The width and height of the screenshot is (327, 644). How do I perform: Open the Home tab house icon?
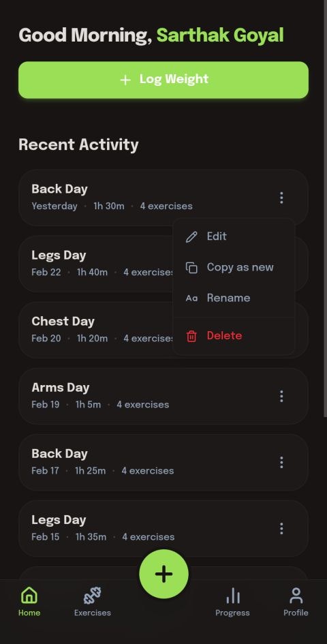coord(29,595)
